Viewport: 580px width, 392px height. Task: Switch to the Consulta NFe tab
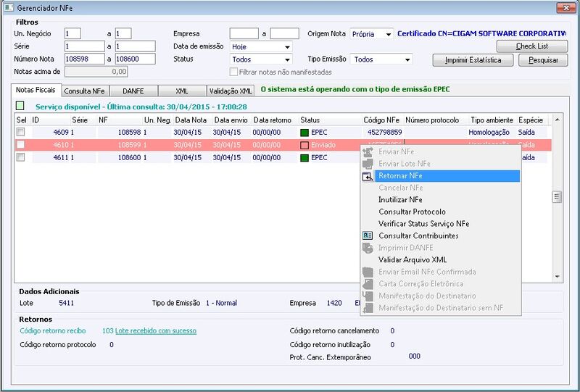84,91
